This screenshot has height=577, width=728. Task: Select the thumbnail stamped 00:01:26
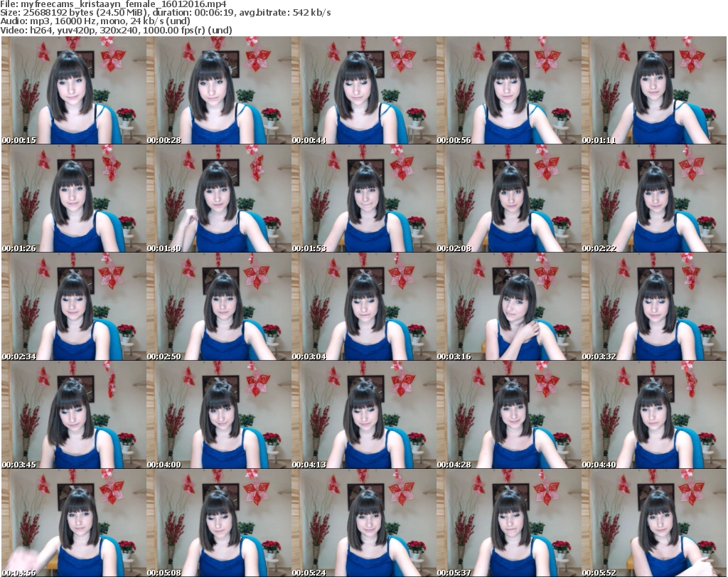tap(73, 198)
